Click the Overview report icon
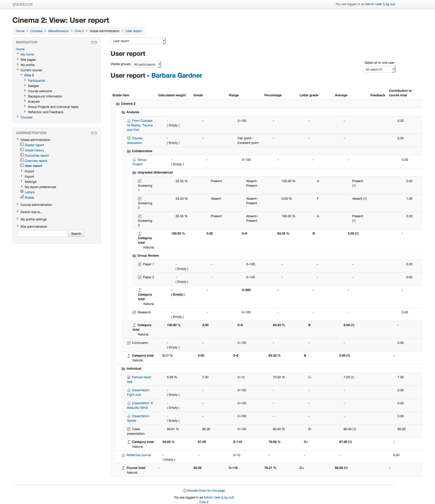435x504 pixels. 22,160
